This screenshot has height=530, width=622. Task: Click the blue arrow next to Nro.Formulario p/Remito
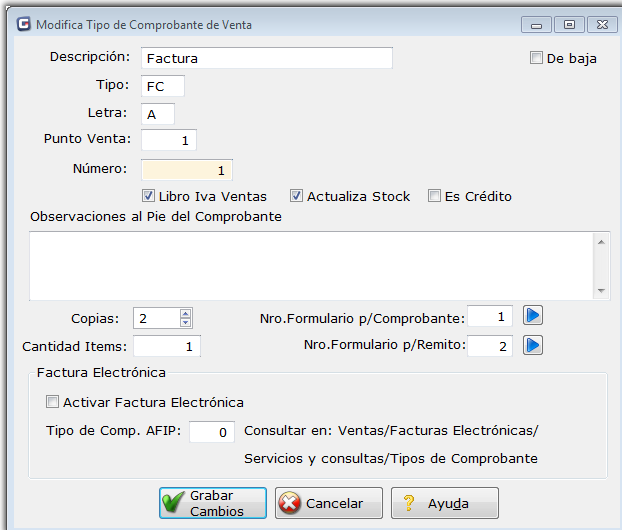coord(533,345)
